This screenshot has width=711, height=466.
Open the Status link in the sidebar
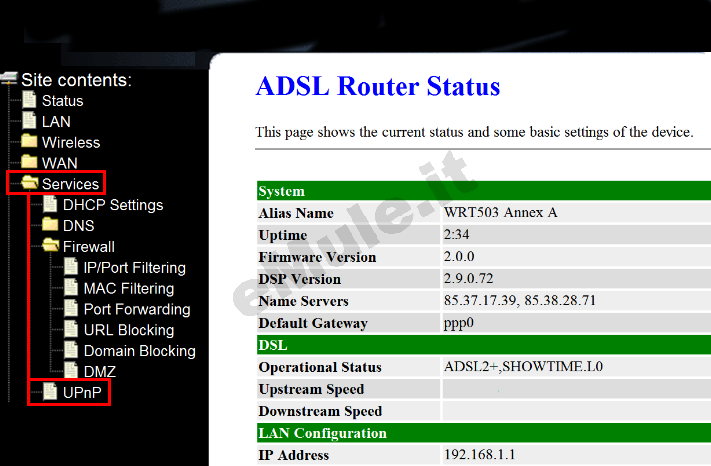click(x=63, y=101)
